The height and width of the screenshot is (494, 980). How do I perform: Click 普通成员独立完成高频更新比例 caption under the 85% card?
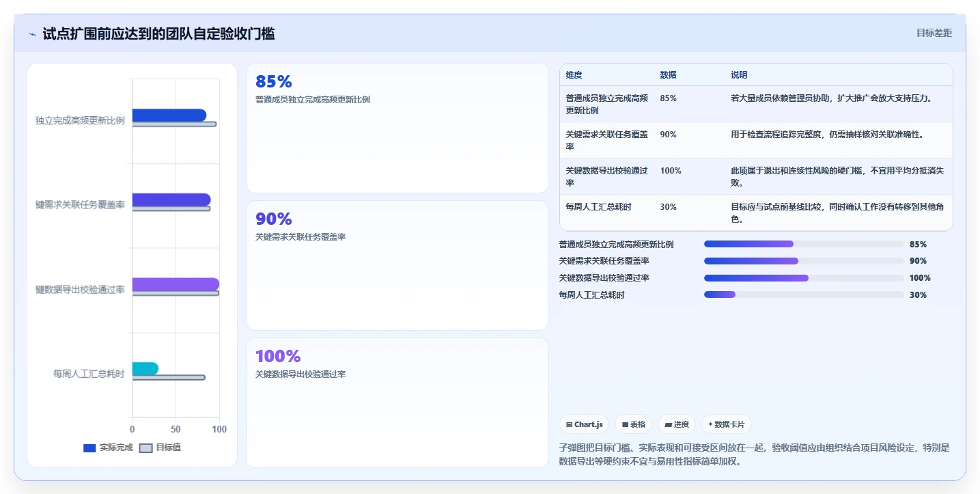313,100
